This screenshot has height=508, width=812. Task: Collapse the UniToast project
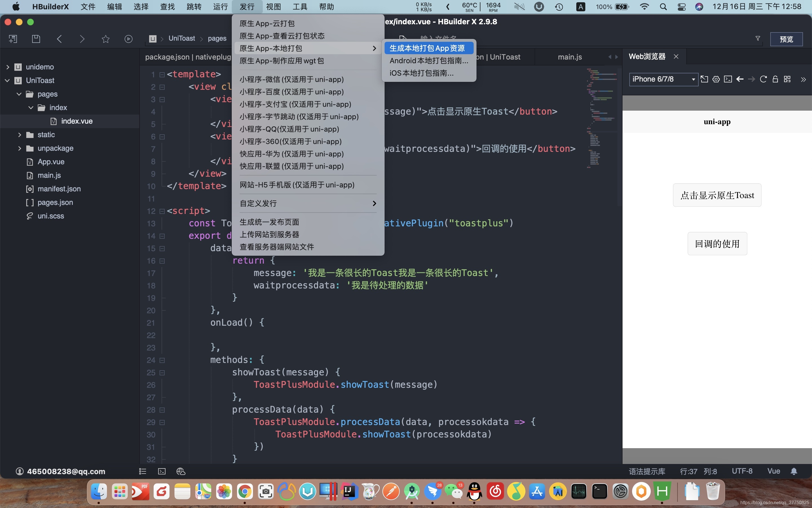point(7,80)
